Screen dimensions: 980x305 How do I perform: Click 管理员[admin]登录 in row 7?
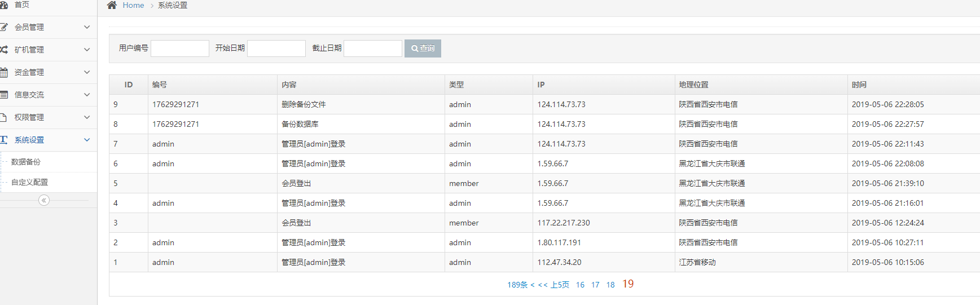coord(314,144)
